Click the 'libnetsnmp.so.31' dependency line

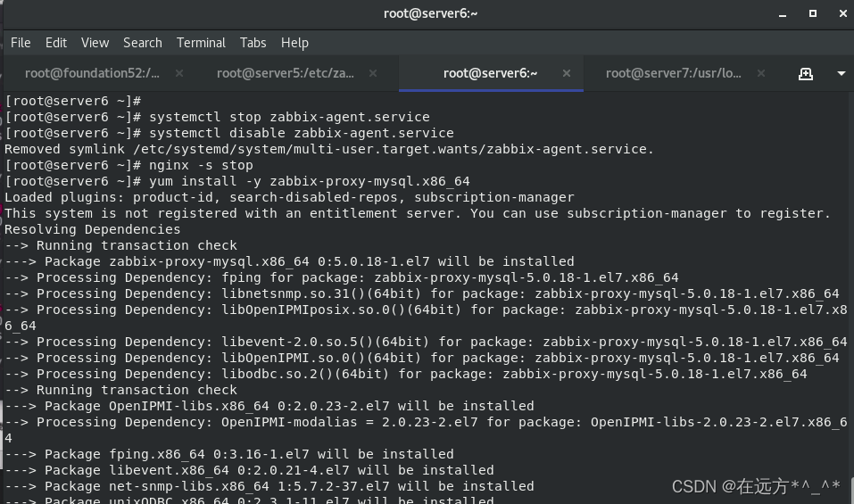422,293
